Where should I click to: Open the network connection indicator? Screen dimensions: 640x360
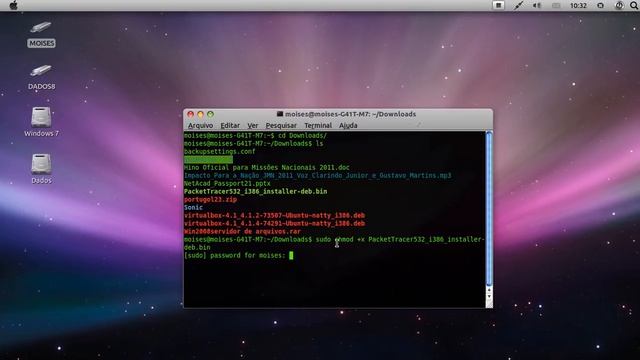click(x=518, y=5)
